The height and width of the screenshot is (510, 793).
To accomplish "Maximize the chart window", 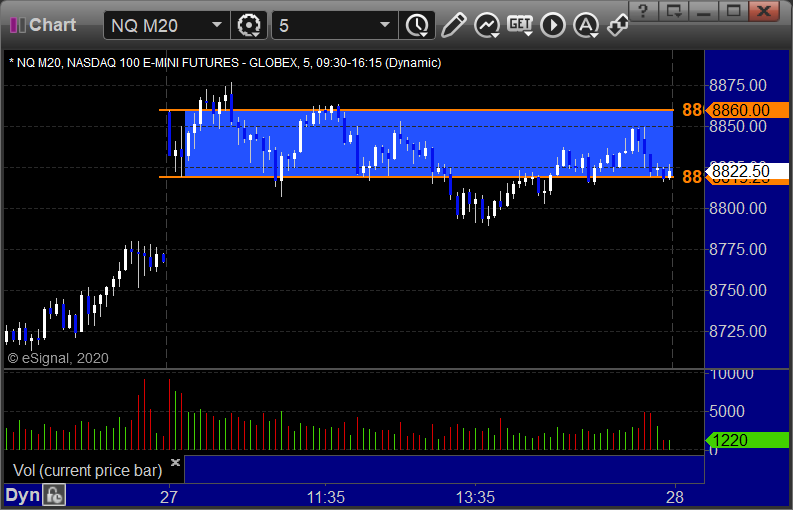I will [x=733, y=10].
